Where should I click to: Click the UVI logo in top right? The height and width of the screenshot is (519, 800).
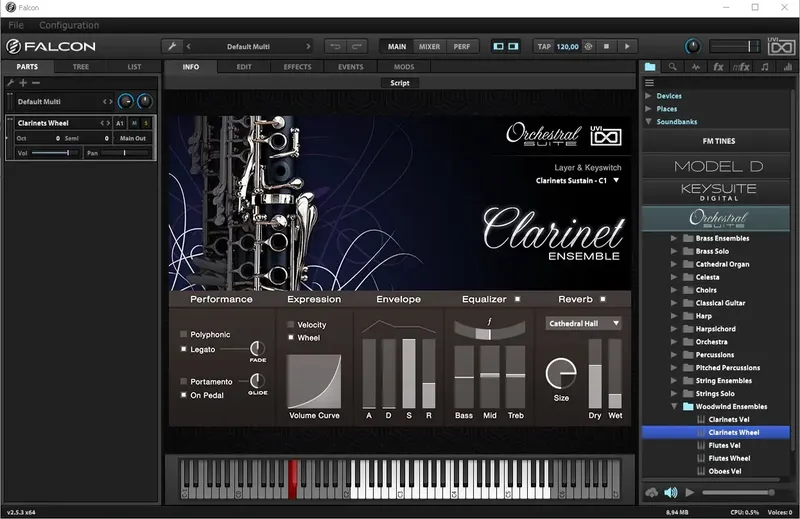[x=781, y=46]
